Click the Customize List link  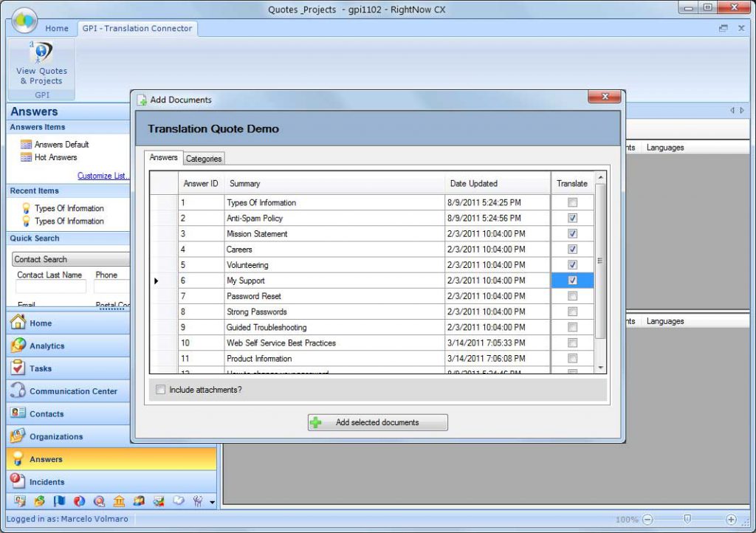click(x=103, y=176)
